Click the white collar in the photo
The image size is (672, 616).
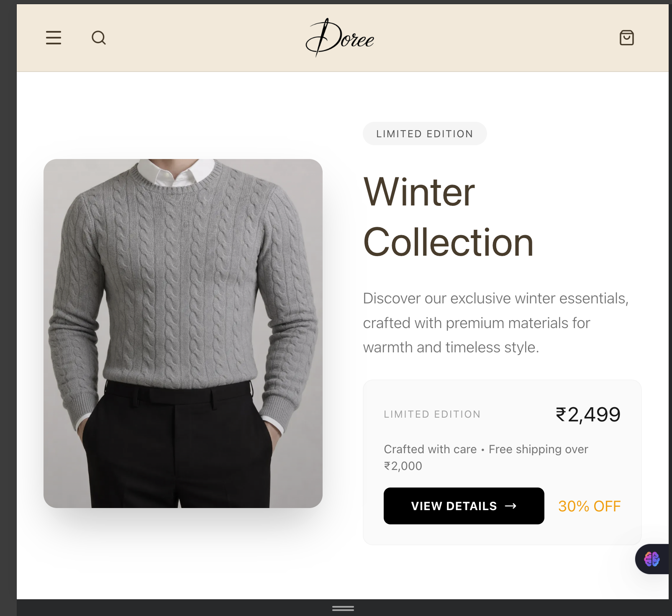click(x=176, y=172)
